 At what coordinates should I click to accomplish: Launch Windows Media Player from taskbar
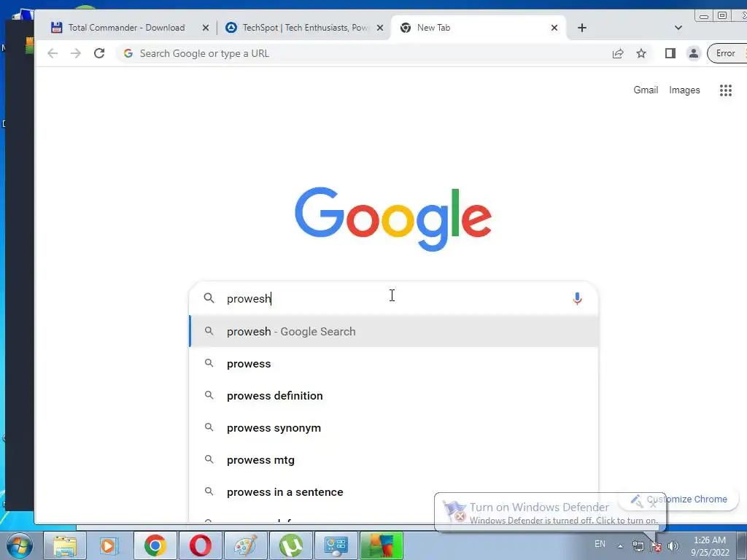tap(109, 545)
